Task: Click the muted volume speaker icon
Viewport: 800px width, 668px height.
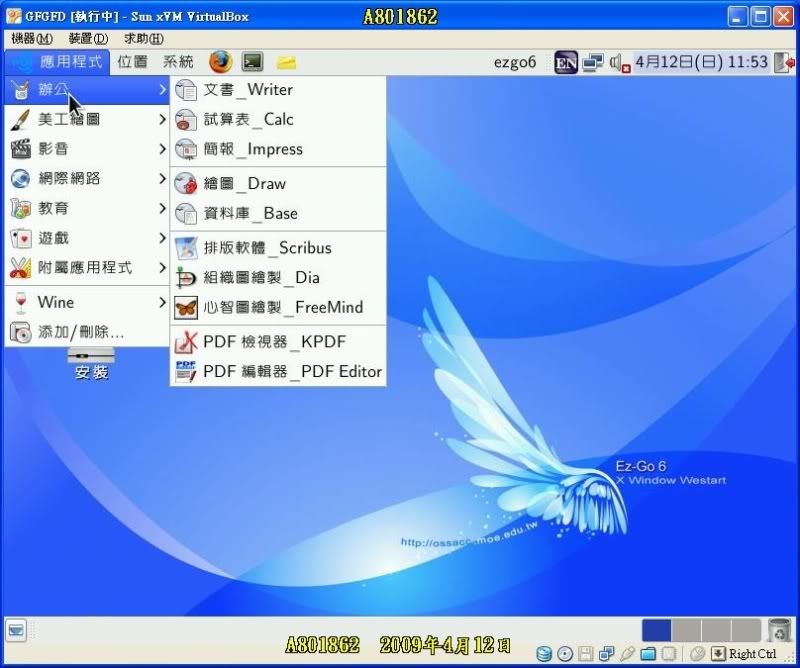Action: (620, 63)
